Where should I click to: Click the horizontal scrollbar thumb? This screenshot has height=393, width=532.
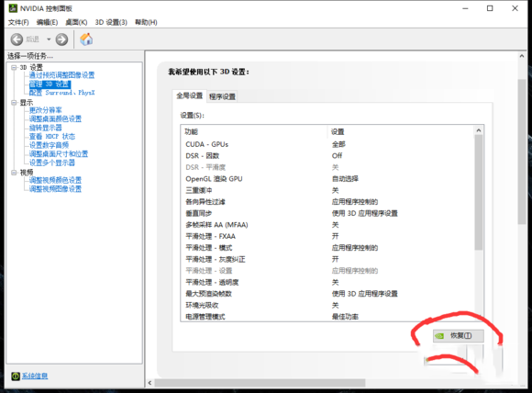pyautogui.click(x=260, y=383)
